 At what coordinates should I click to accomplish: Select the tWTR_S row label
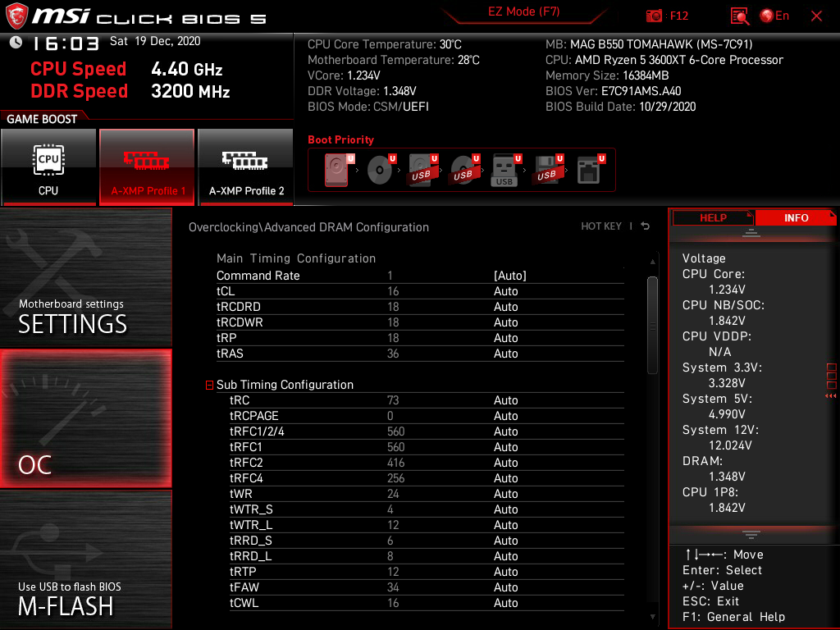pyautogui.click(x=251, y=509)
